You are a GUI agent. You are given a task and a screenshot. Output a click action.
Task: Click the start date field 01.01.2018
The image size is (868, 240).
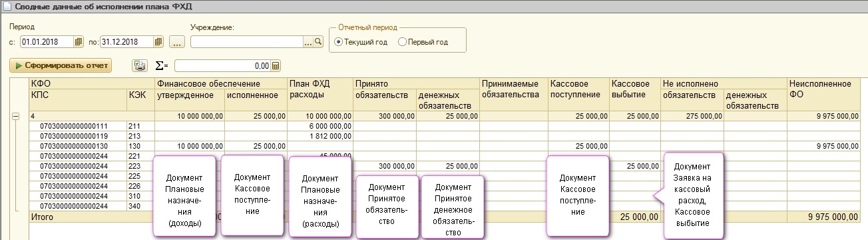47,42
